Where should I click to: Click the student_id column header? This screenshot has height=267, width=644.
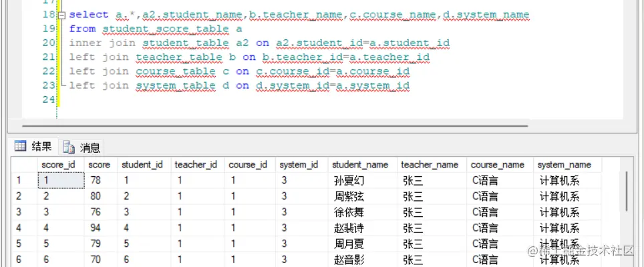point(144,165)
